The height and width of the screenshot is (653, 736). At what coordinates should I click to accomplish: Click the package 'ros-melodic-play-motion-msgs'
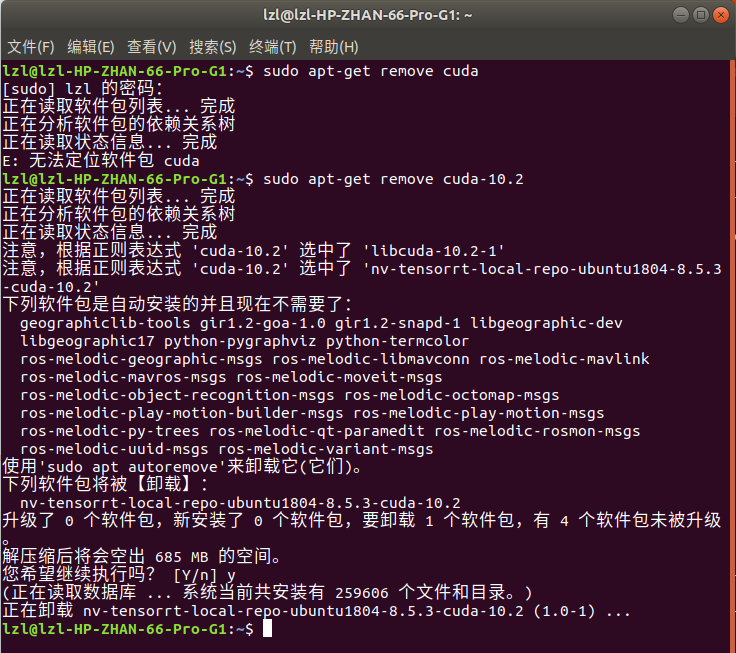(x=479, y=413)
